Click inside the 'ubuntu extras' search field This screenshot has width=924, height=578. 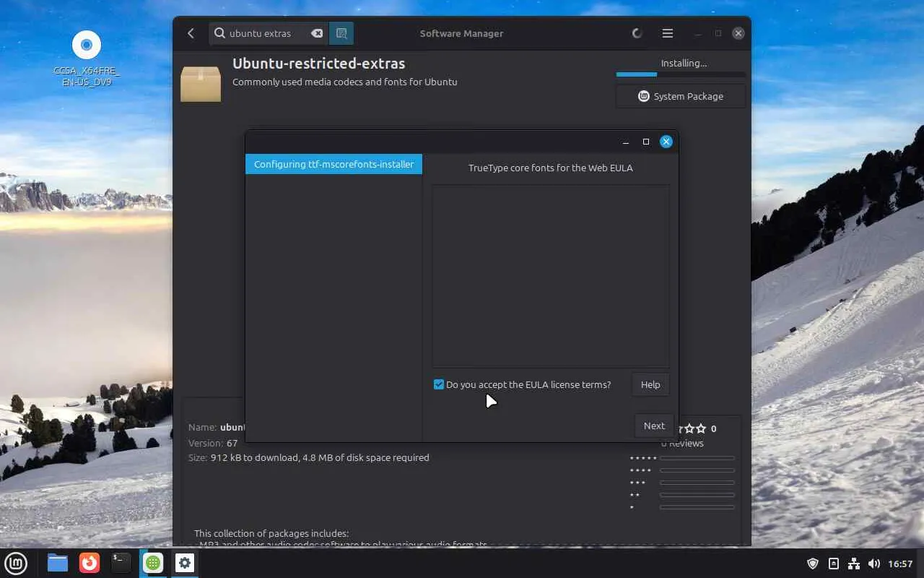pos(269,33)
